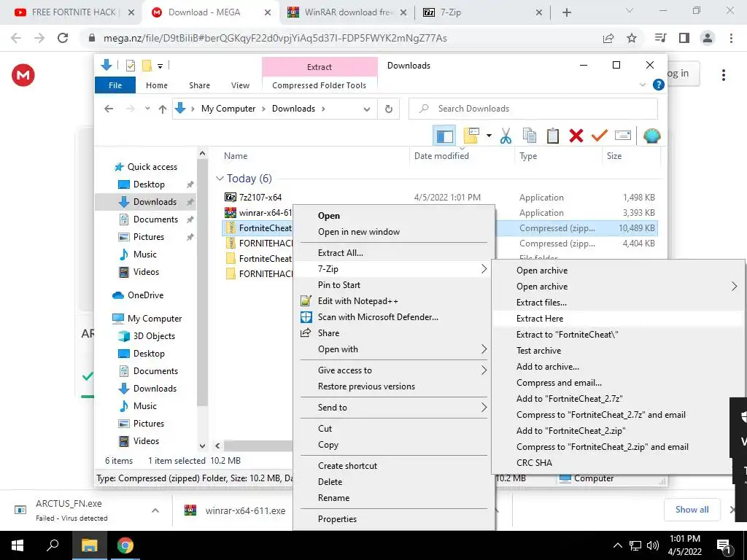Image resolution: width=747 pixels, height=560 pixels.
Task: Expand ARCTUS_FN.exe download options chevron
Action: tap(155, 510)
